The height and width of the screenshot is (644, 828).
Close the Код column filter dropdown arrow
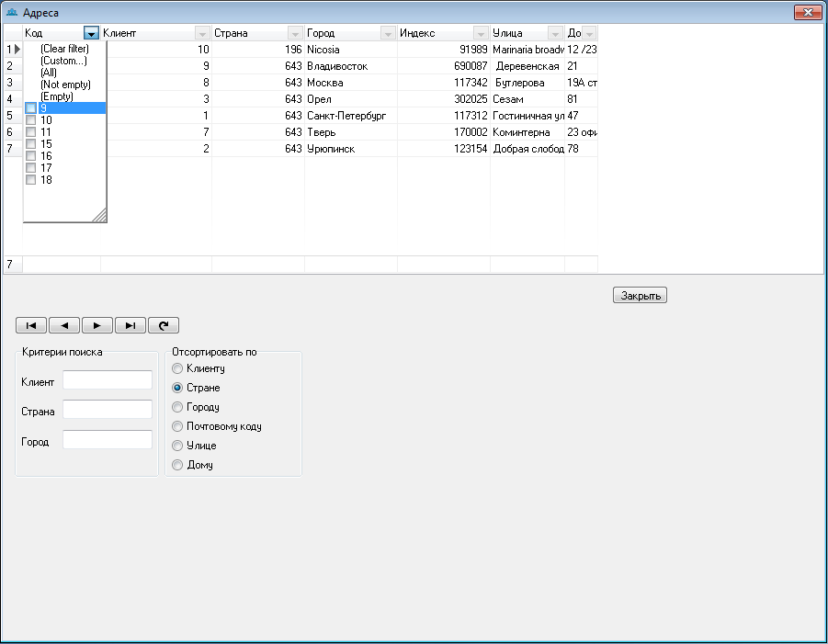[91, 33]
